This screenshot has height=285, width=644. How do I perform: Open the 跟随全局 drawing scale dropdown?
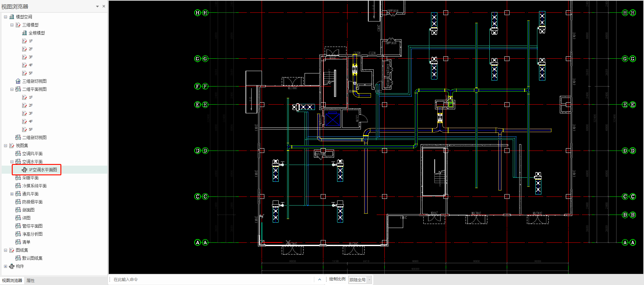click(360, 280)
